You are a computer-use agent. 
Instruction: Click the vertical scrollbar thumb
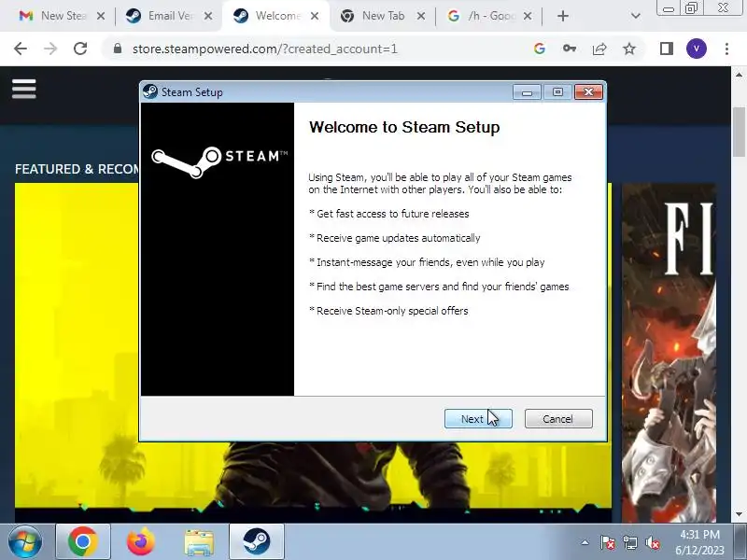[739, 132]
